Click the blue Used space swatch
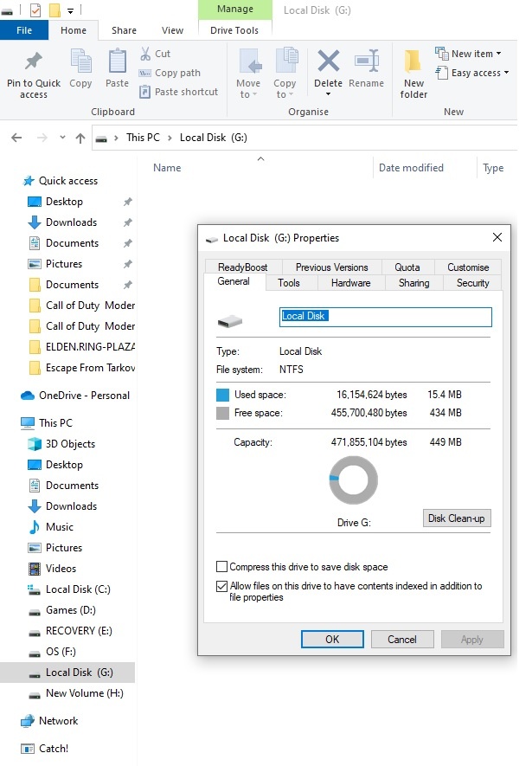 [x=222, y=395]
